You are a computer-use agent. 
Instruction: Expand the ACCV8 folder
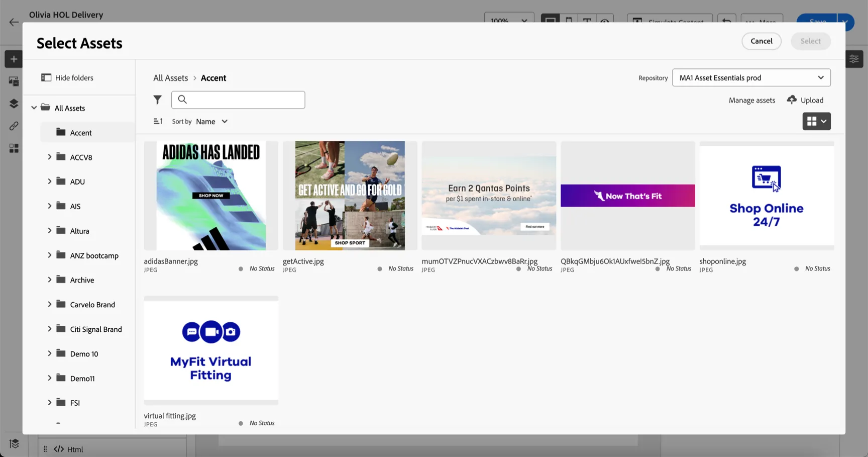click(x=49, y=157)
